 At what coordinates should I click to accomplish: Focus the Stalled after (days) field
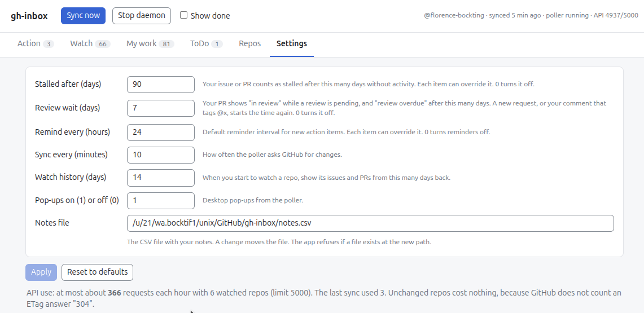click(161, 84)
